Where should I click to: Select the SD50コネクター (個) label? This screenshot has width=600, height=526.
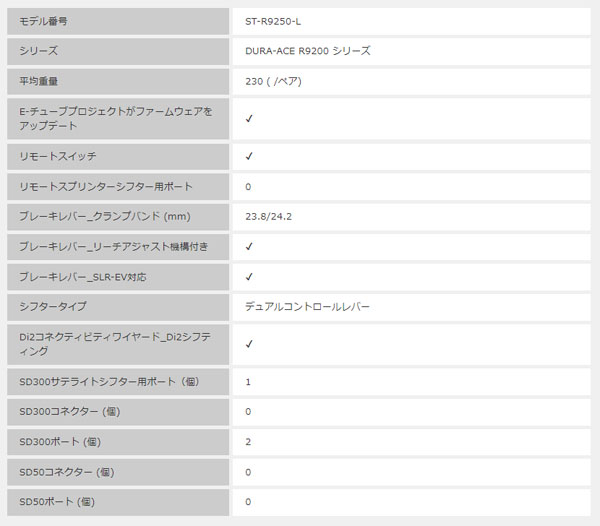coord(67,472)
